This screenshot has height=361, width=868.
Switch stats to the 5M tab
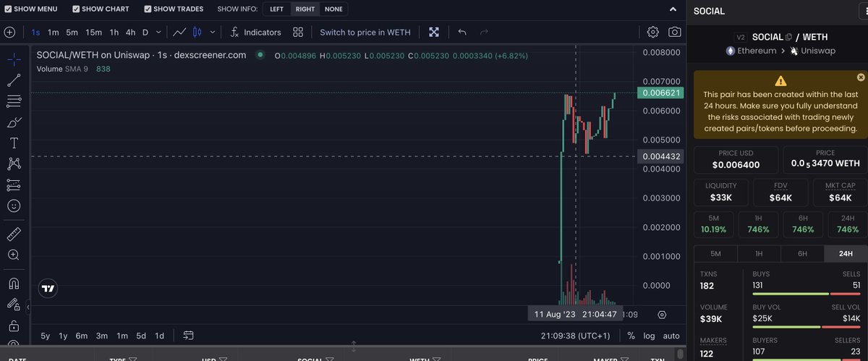coord(715,254)
